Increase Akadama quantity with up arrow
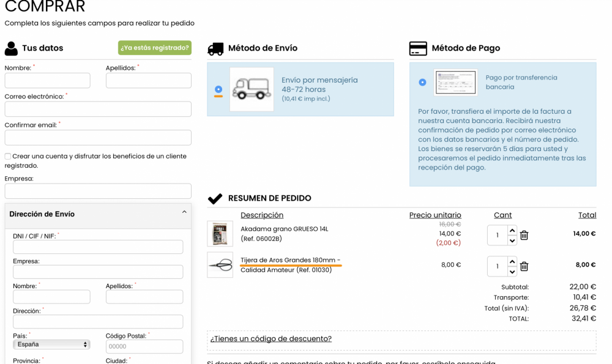612x364 pixels. pos(512,231)
